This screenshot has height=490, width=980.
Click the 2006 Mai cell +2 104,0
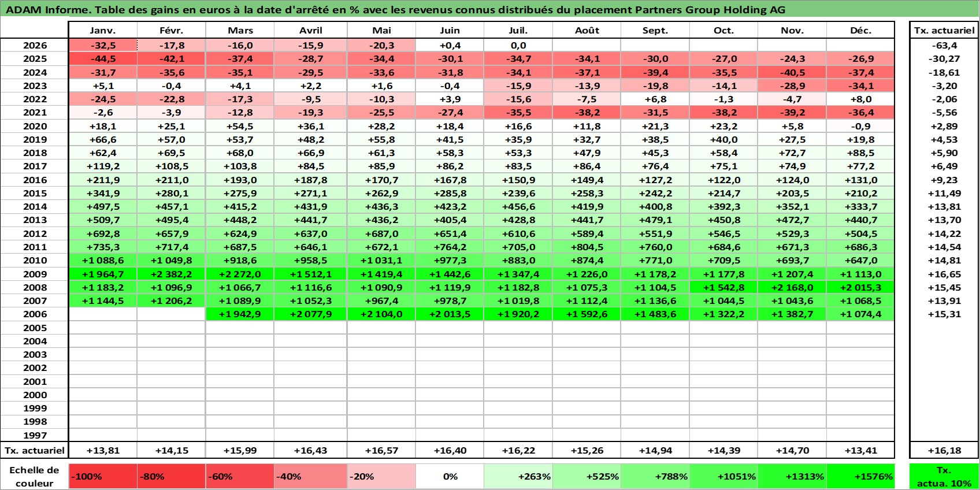[x=381, y=314]
